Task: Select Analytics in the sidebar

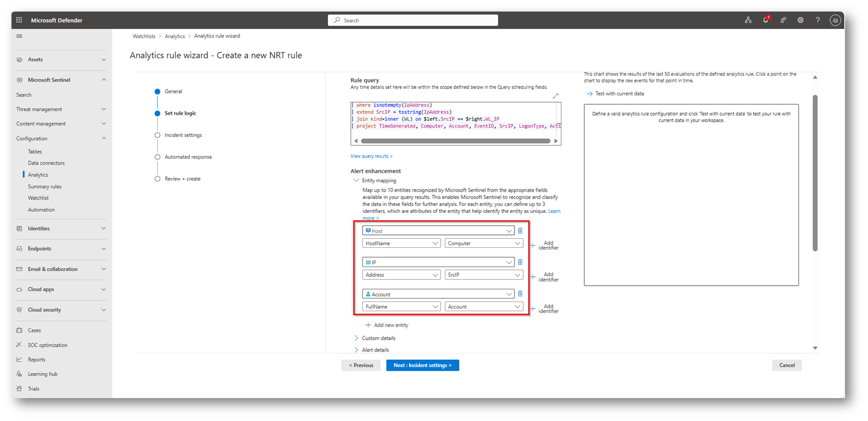Action: tap(38, 175)
